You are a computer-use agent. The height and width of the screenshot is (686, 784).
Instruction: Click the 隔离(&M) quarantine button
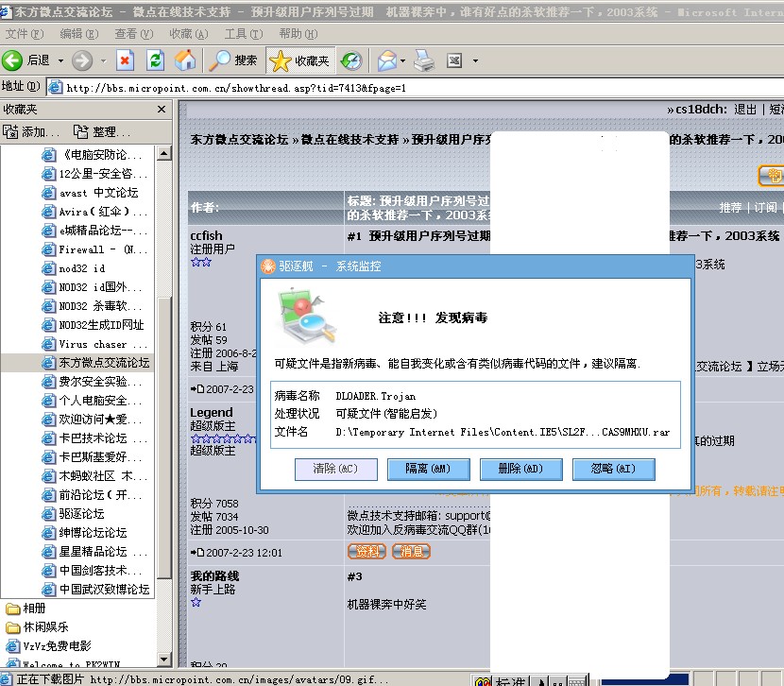pos(429,469)
